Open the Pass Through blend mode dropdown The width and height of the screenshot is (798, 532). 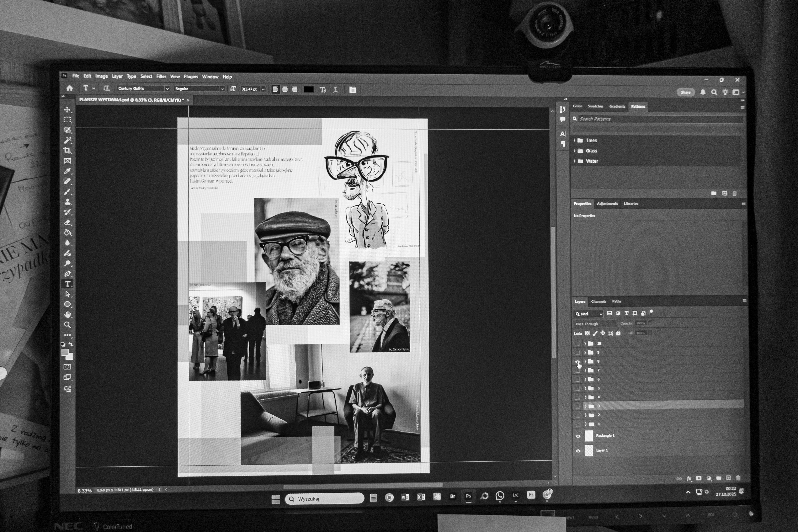point(595,324)
